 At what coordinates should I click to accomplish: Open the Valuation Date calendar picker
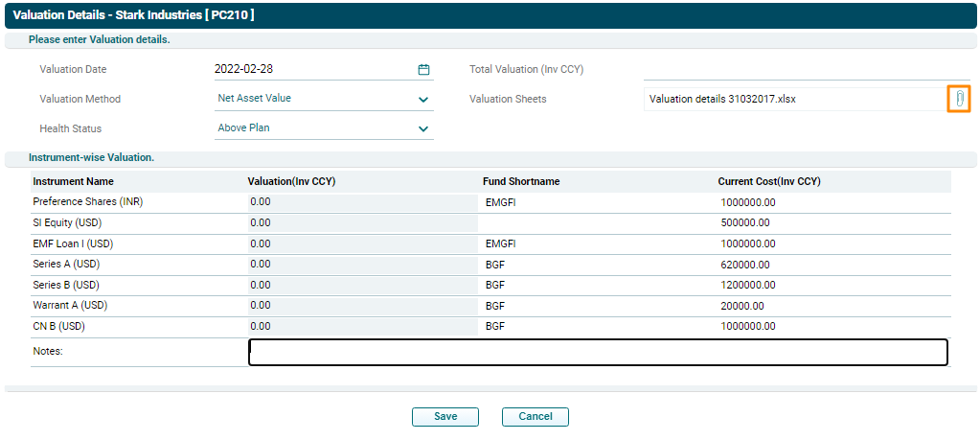[x=423, y=69]
